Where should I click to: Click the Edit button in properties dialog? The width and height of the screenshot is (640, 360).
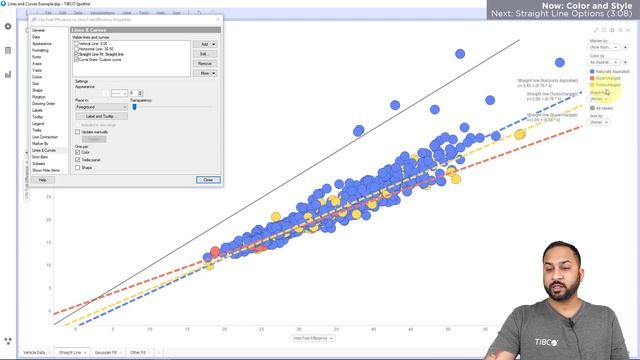(205, 54)
